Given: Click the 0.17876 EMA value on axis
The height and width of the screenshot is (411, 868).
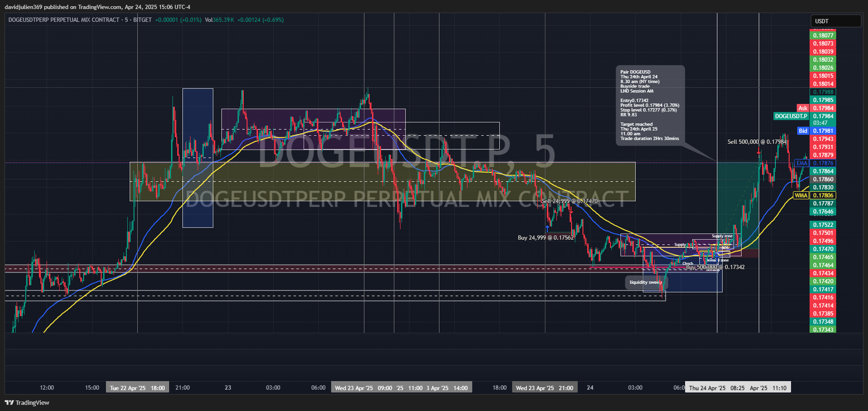Looking at the screenshot, I should click(823, 163).
